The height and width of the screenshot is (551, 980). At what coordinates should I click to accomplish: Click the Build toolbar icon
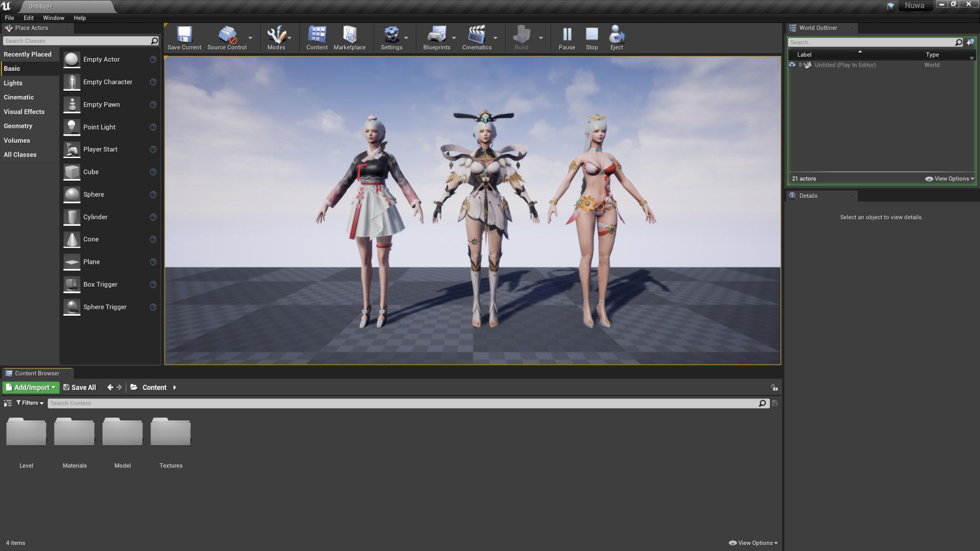521,35
